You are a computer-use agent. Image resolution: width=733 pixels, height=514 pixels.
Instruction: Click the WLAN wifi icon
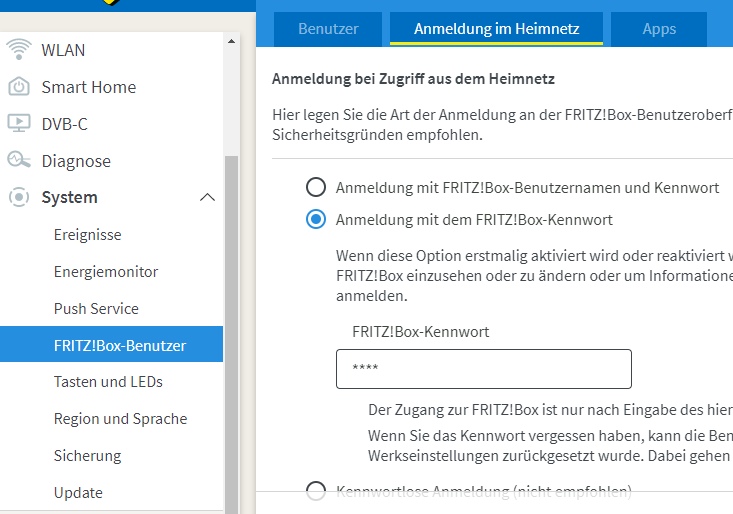[19, 49]
